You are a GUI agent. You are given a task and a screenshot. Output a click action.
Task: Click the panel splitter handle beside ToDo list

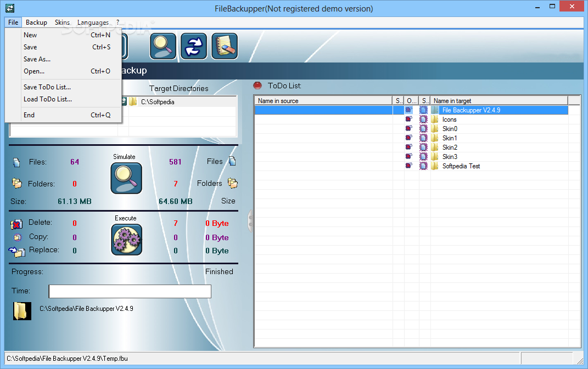tap(250, 221)
